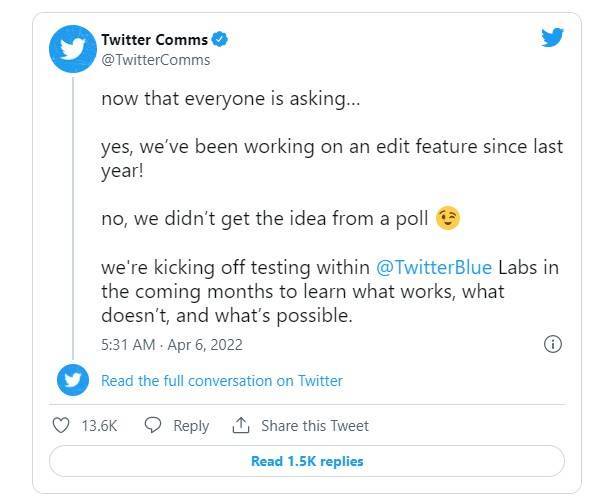
Task: Click the 5:31 AM · Apr 6, 2022 timestamp
Action: tap(172, 345)
